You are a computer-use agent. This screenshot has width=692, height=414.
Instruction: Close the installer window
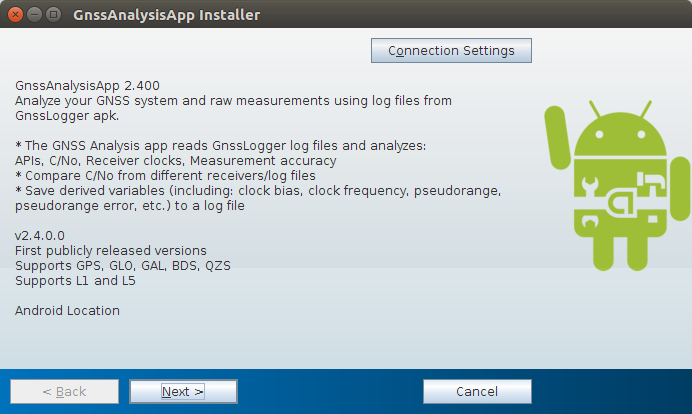(x=13, y=15)
